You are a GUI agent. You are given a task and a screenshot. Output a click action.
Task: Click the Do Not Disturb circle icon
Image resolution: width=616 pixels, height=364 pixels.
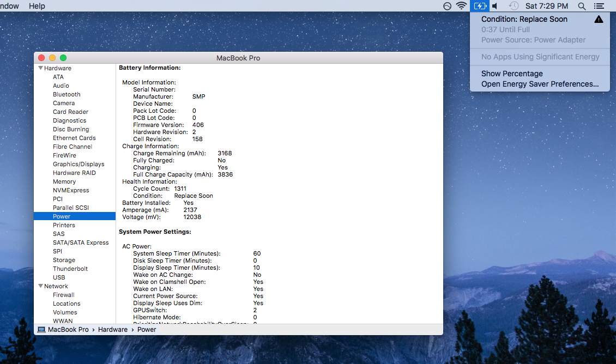tap(447, 6)
